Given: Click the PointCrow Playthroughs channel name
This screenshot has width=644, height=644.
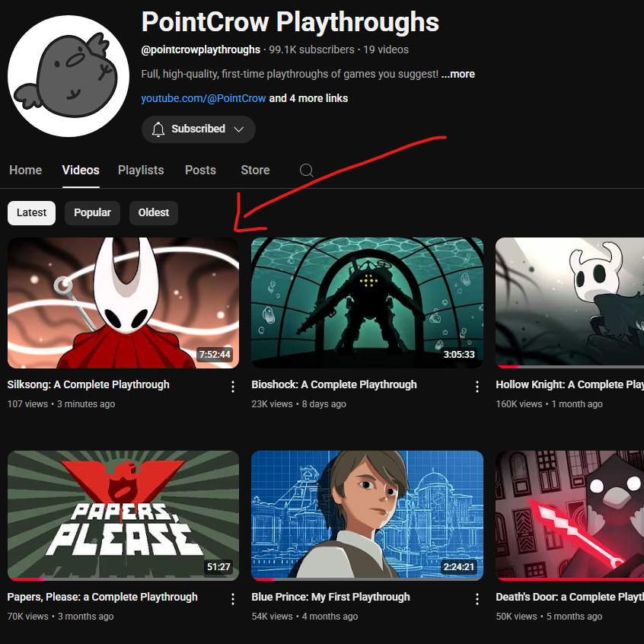Looking at the screenshot, I should pyautogui.click(x=290, y=22).
